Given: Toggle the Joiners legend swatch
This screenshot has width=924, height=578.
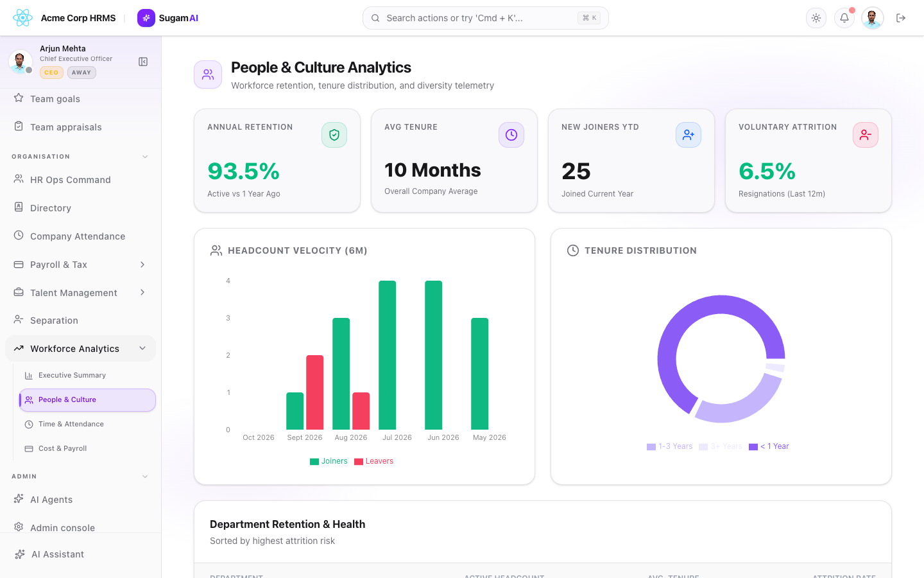Looking at the screenshot, I should point(314,461).
